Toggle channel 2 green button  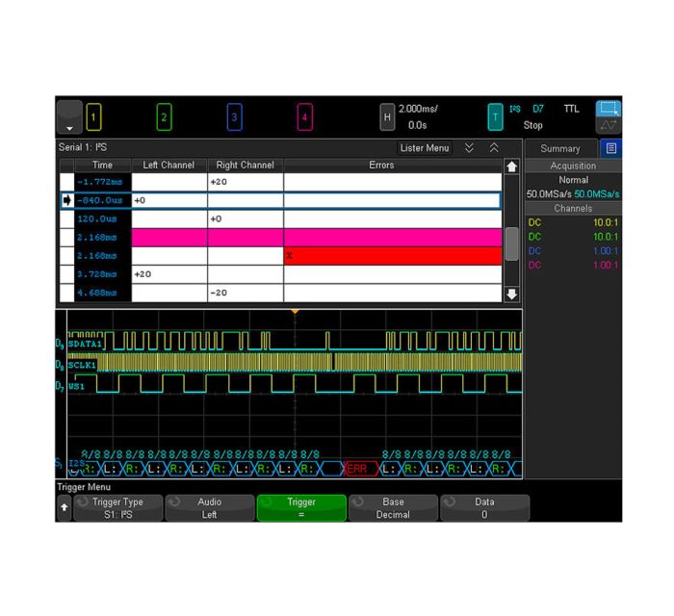click(x=164, y=116)
